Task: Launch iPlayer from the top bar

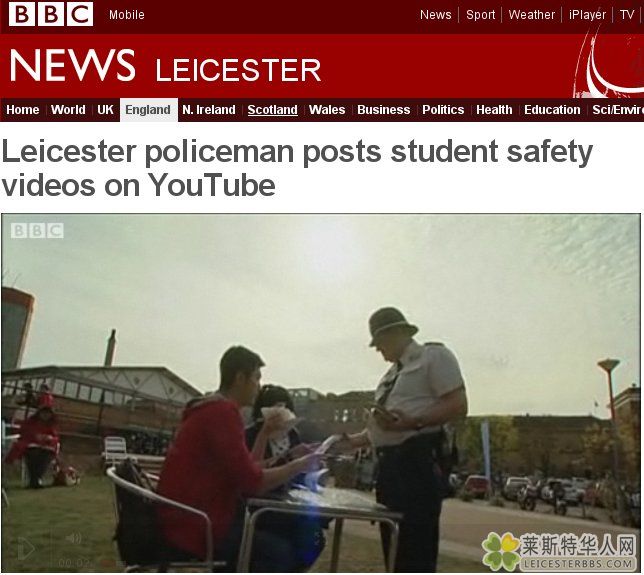Action: click(x=587, y=15)
